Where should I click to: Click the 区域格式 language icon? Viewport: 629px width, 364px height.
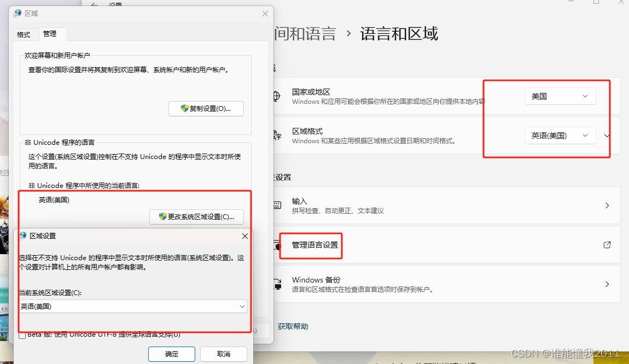277,136
